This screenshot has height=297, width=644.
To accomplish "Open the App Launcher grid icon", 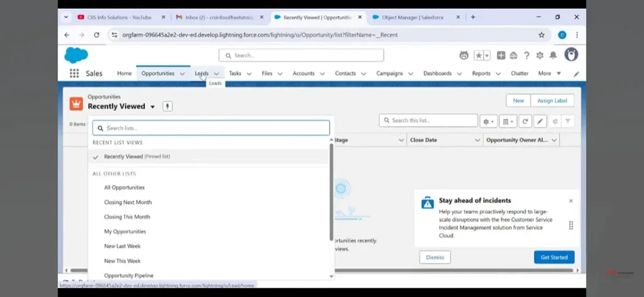I will click(x=74, y=74).
